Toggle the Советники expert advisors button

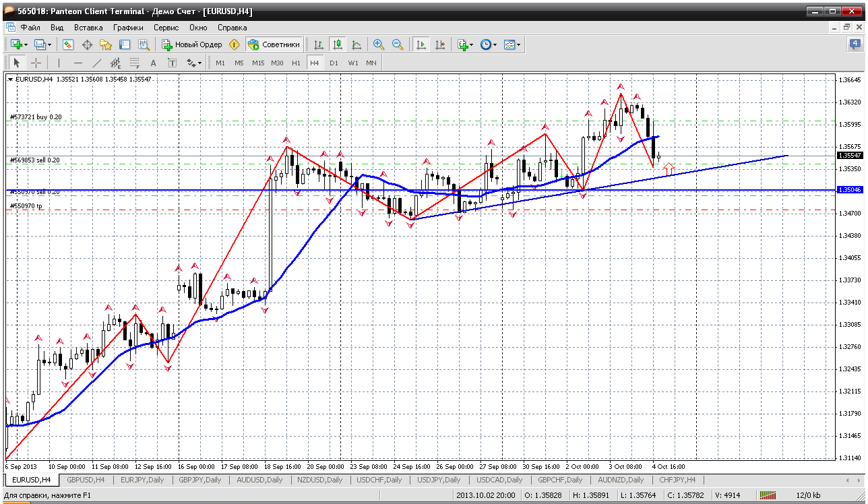274,44
